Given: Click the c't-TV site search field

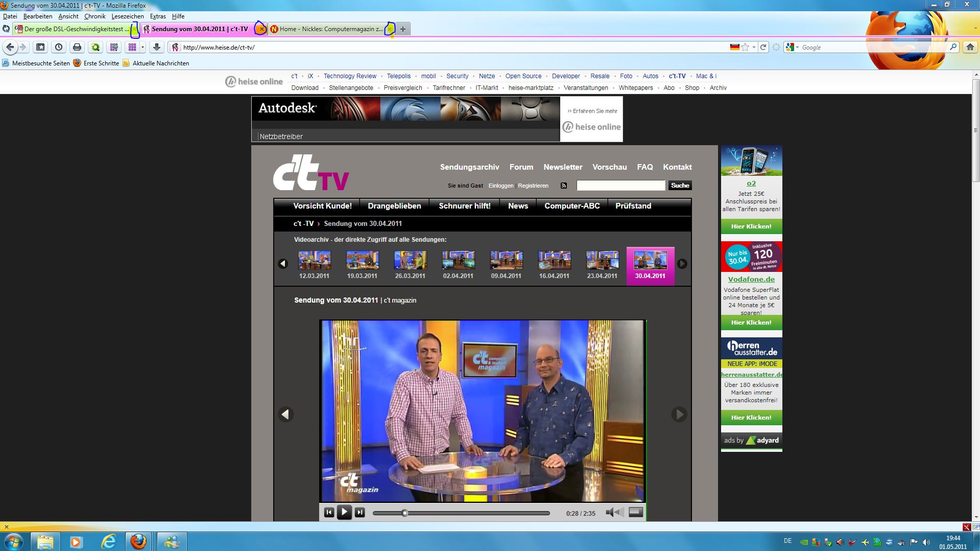Looking at the screenshot, I should [620, 186].
